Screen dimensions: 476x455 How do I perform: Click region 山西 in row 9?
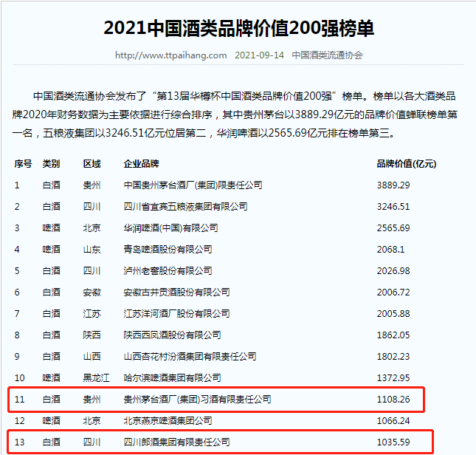(92, 356)
